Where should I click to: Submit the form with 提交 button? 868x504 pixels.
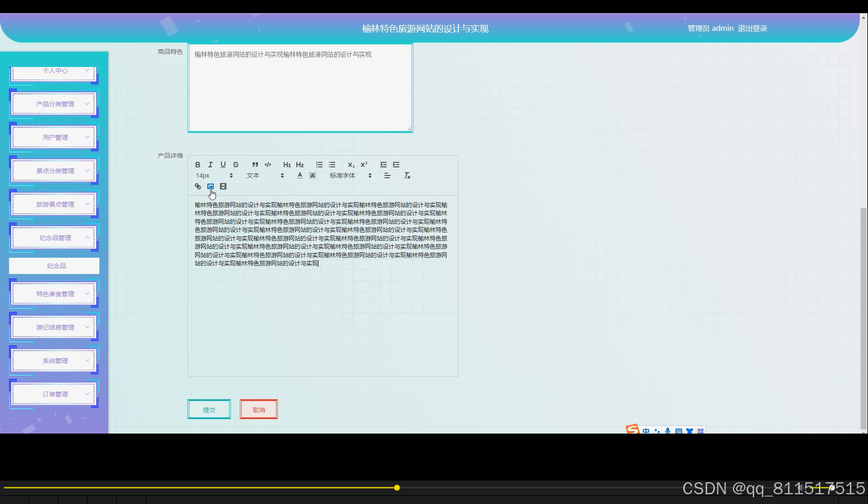pyautogui.click(x=209, y=409)
